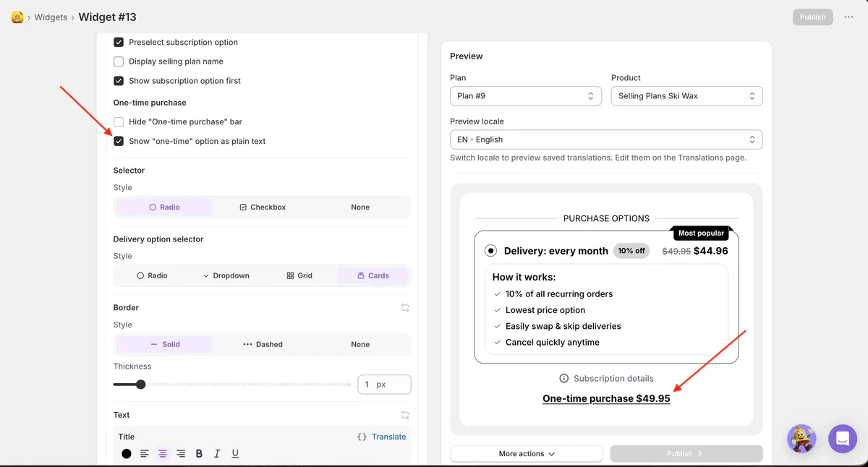This screenshot has width=868, height=467.
Task: Click the One-time purchase $49.95 link
Action: coord(606,398)
